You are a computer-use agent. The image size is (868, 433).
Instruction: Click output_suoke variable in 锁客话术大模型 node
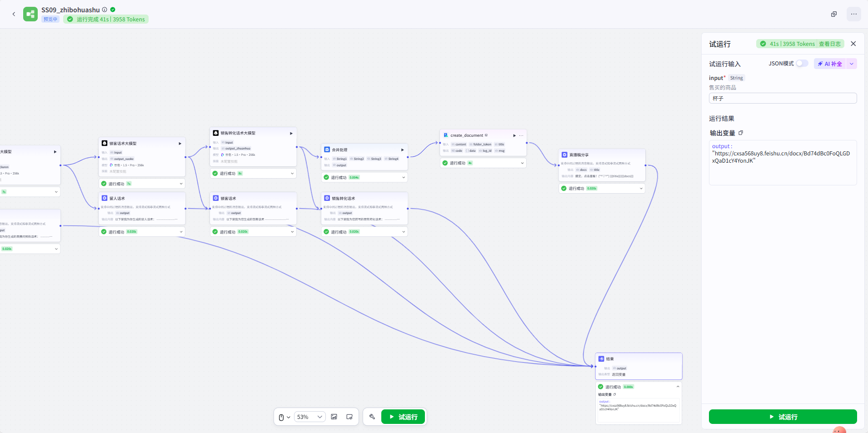pos(123,159)
